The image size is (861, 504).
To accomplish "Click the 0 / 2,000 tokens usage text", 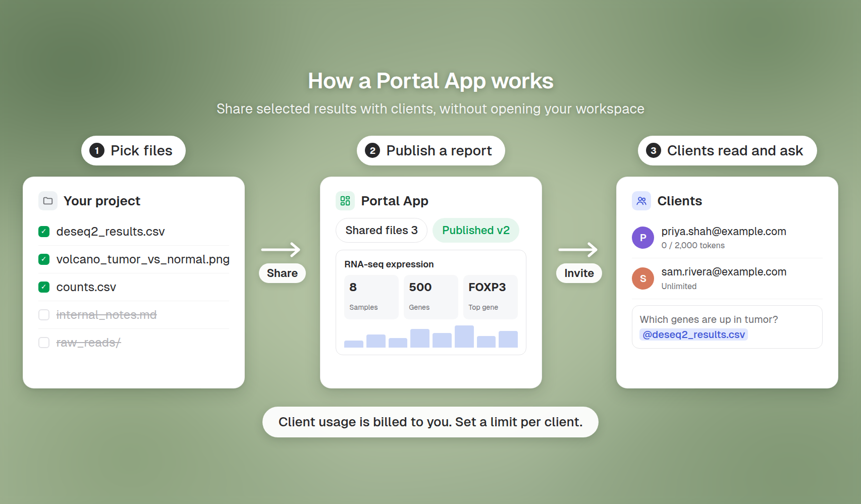I will click(693, 245).
